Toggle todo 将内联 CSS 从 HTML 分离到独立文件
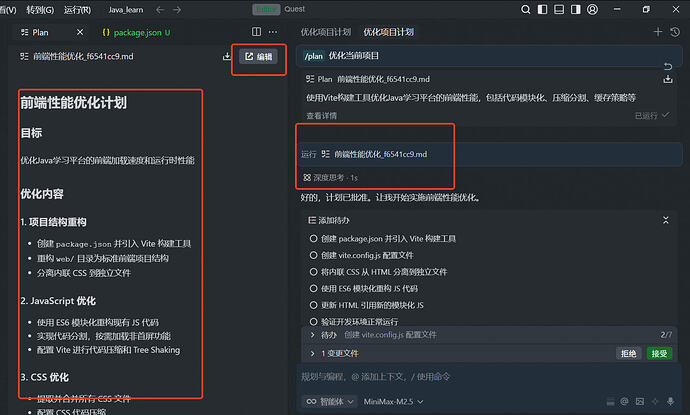690x415 pixels. pos(313,272)
